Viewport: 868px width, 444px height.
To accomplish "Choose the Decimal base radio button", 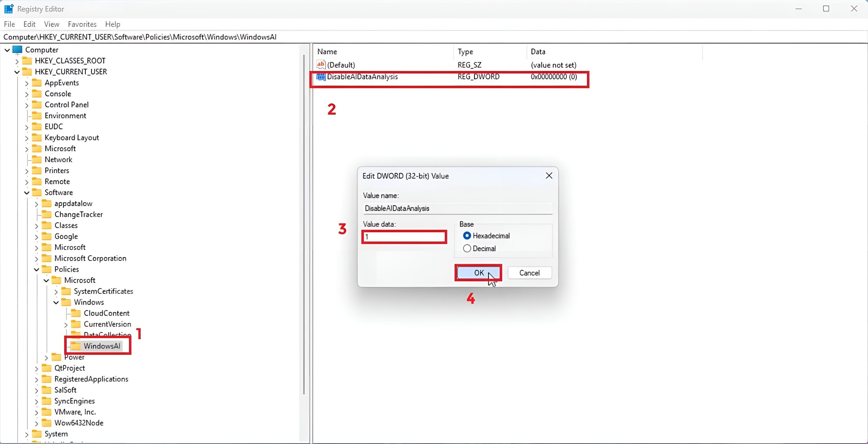I will coord(467,248).
